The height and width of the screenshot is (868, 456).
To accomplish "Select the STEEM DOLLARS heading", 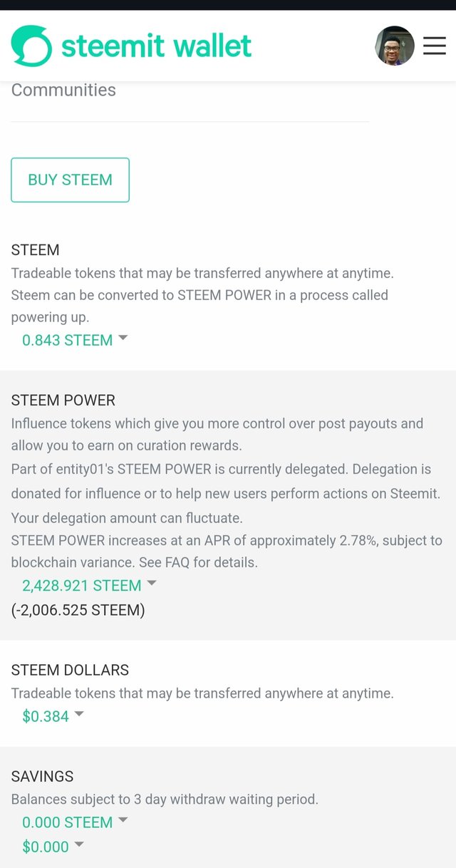I will point(70,670).
